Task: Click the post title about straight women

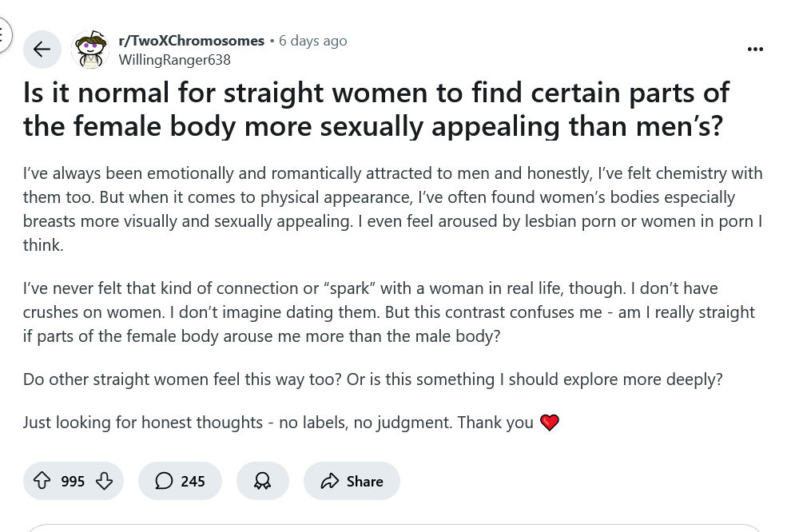Action: (x=376, y=109)
